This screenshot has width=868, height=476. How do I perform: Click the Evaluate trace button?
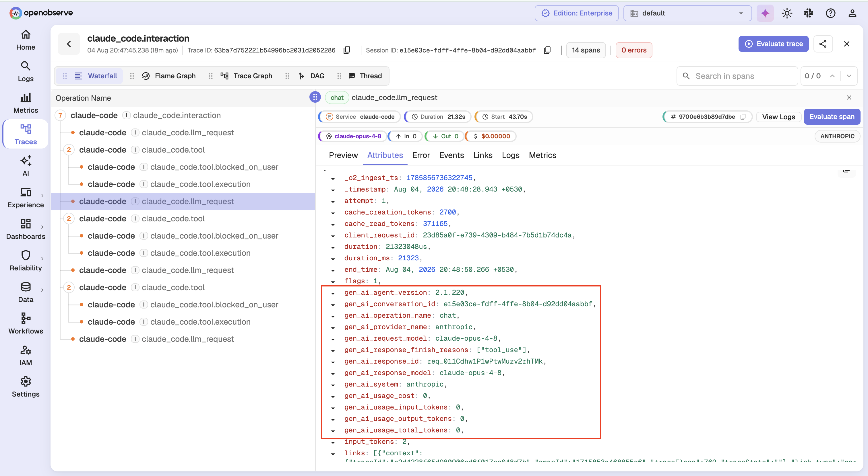(x=773, y=44)
